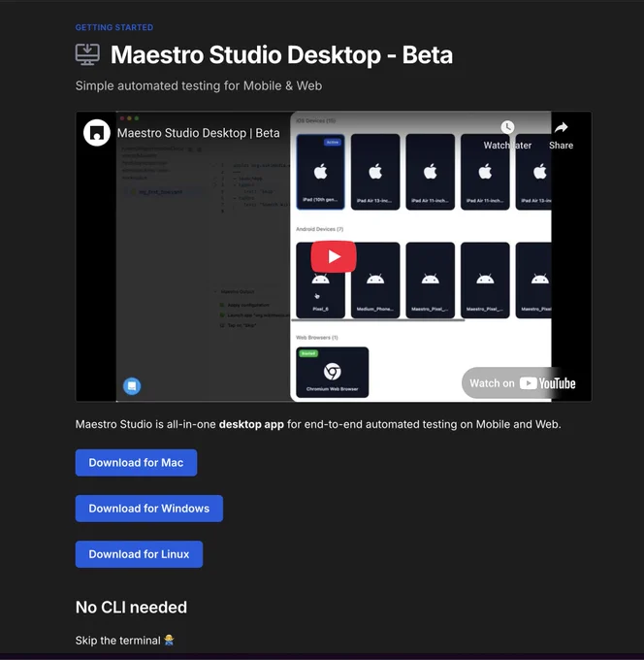Viewport: 644px width, 660px height.
Task: Select the Medium_Phone Android device card
Action: click(375, 280)
